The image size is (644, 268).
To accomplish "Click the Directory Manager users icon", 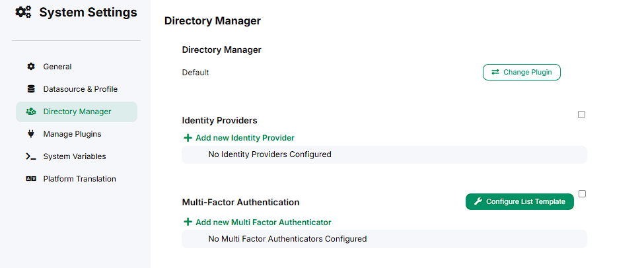I will click(31, 112).
